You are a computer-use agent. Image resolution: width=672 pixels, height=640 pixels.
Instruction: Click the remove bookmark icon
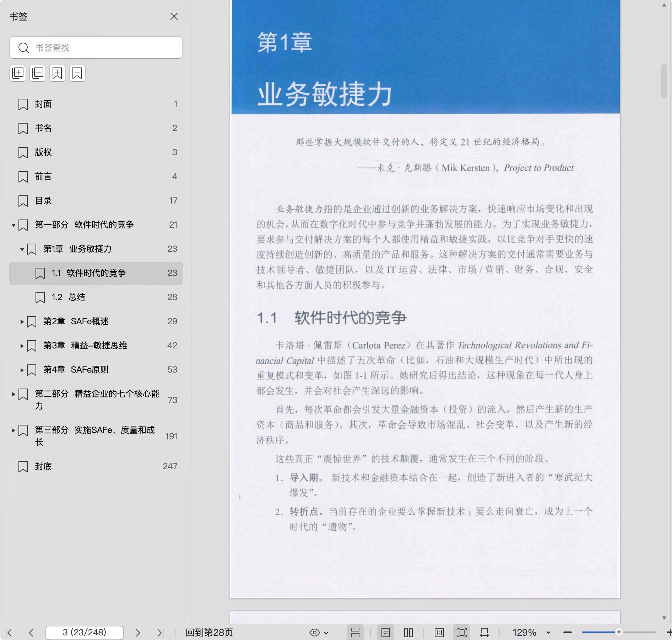[x=77, y=73]
